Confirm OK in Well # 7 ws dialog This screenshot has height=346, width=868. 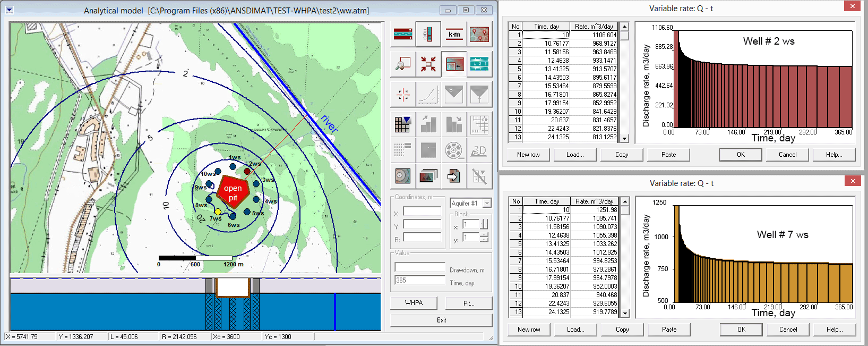(741, 330)
